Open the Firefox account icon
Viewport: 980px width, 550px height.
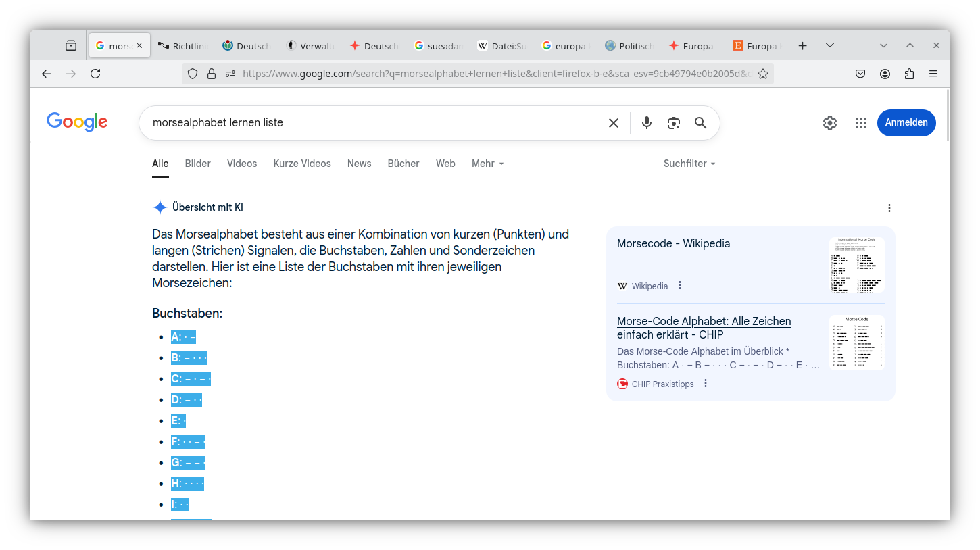pyautogui.click(x=885, y=74)
